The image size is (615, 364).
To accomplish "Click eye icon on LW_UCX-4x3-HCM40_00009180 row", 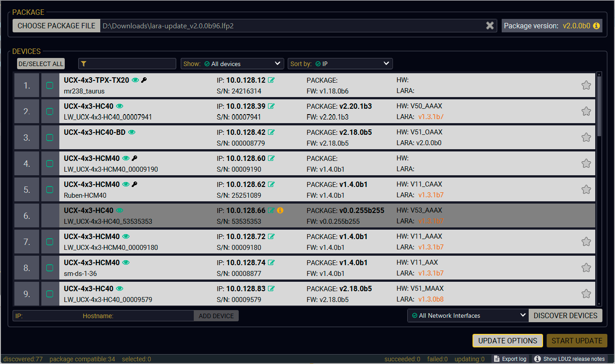I will click(x=126, y=236).
